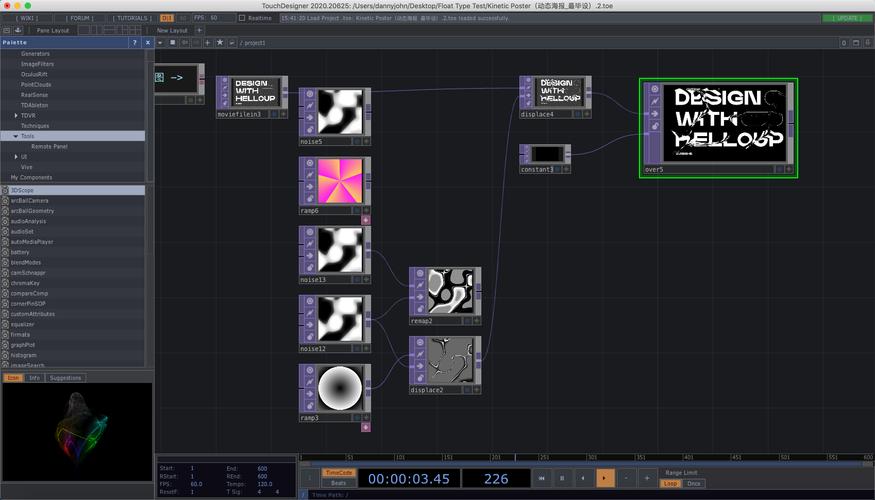Select arcBallCamera in palette list
Screen dimensions: 875x500
[30, 200]
